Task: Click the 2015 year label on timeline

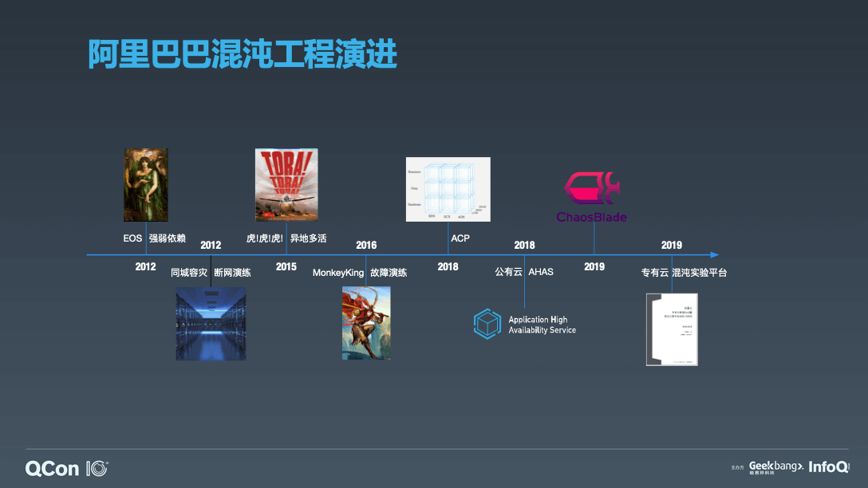Action: (286, 267)
